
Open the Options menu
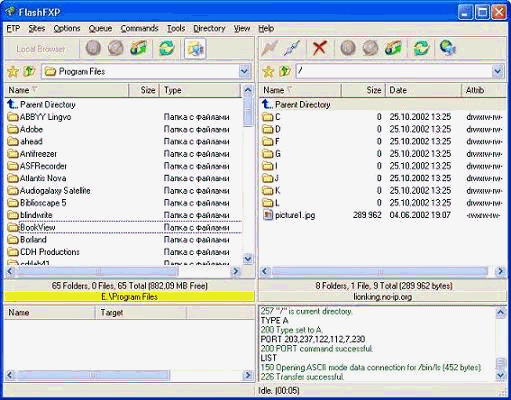pyautogui.click(x=67, y=29)
